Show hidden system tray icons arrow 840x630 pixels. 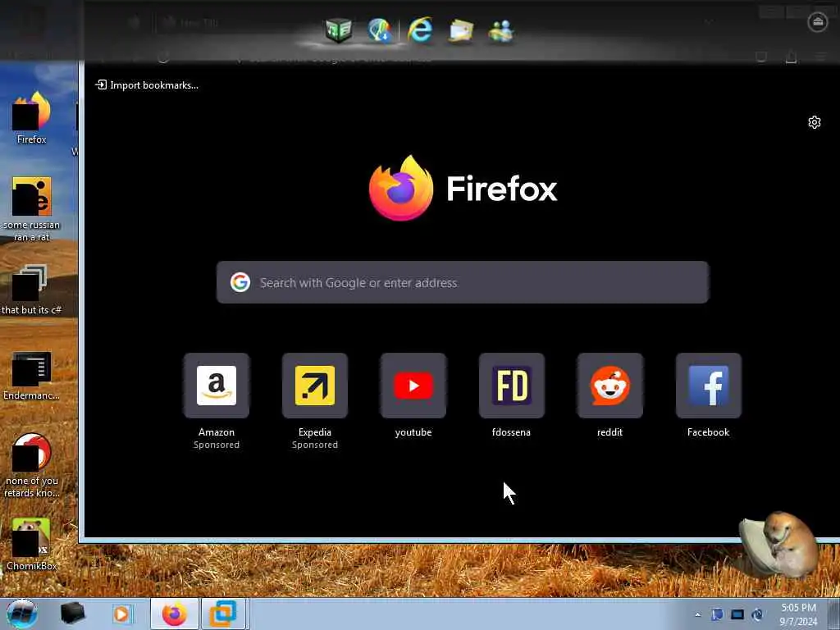[697, 614]
